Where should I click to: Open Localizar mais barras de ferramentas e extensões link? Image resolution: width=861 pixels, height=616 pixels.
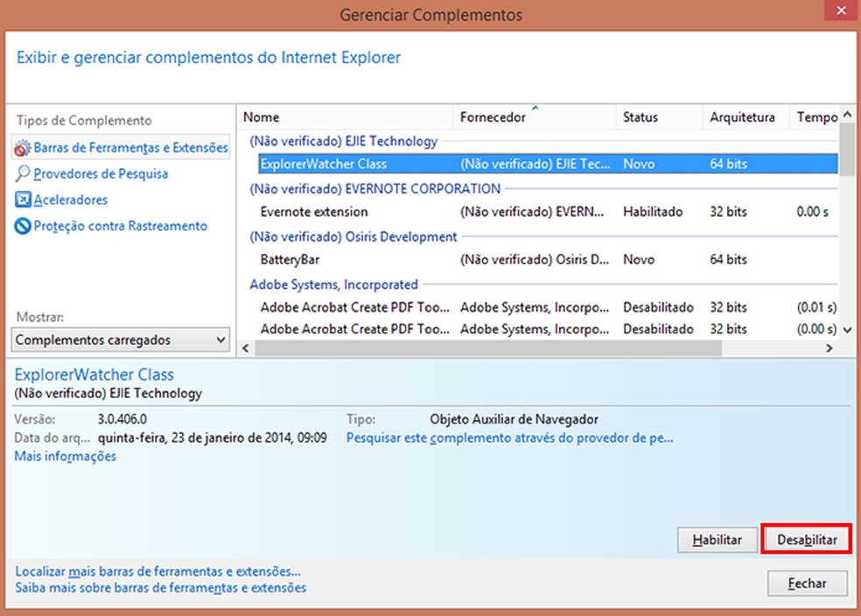[157, 571]
